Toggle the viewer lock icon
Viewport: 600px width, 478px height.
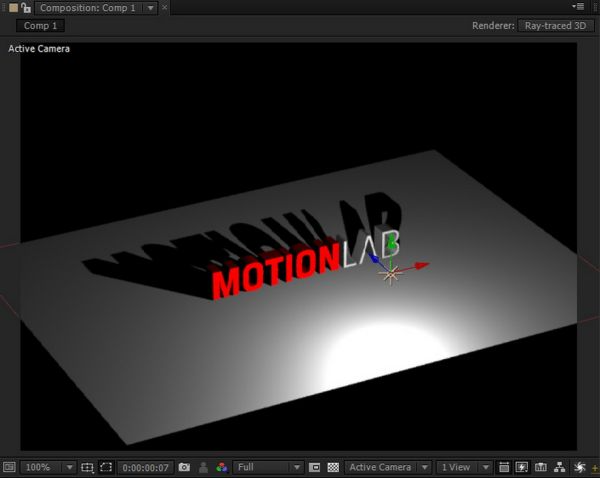pyautogui.click(x=26, y=8)
